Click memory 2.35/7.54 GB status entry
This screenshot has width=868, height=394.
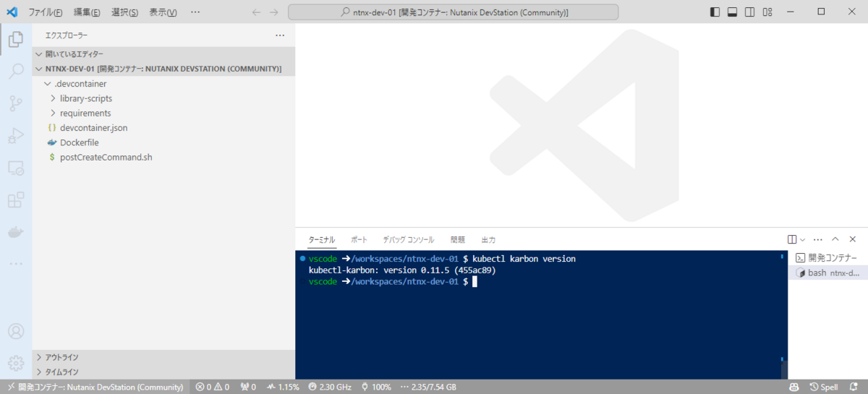point(427,387)
